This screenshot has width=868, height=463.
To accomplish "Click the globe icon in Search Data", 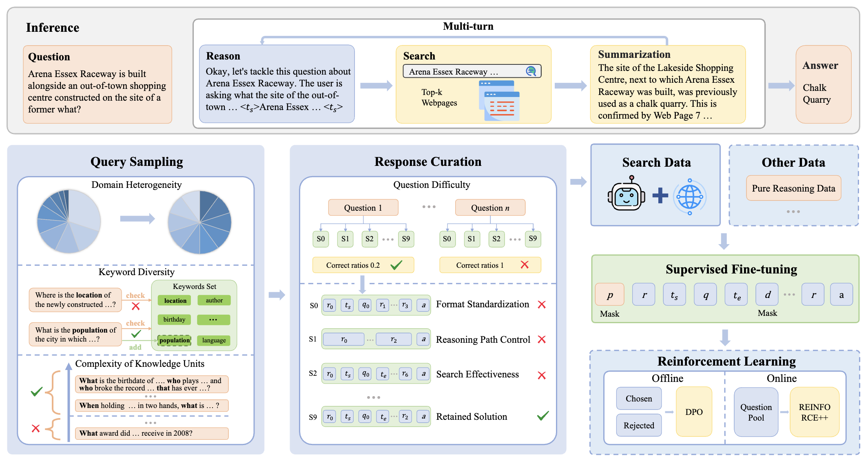I will point(690,197).
